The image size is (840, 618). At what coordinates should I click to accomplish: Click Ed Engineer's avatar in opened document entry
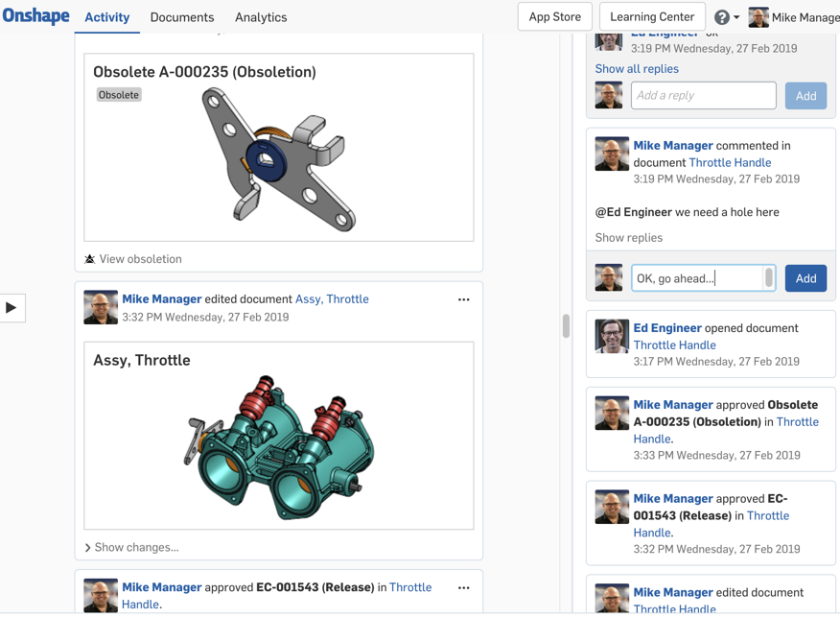click(612, 337)
